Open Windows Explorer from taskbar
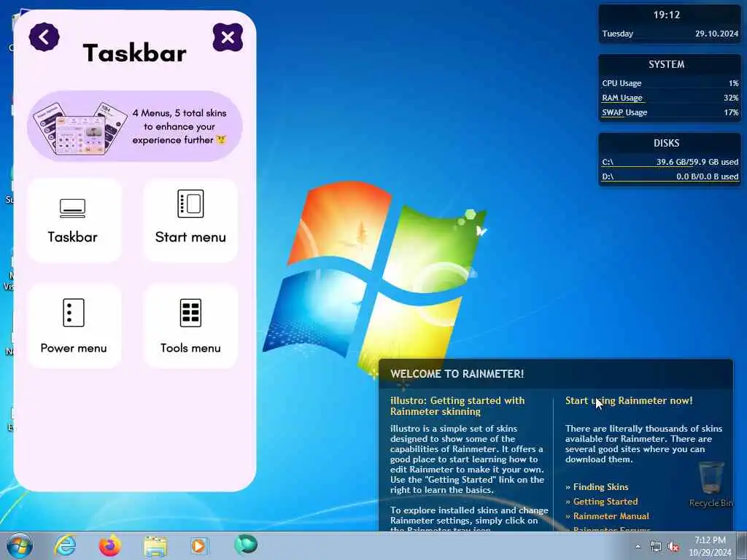 coord(155,546)
